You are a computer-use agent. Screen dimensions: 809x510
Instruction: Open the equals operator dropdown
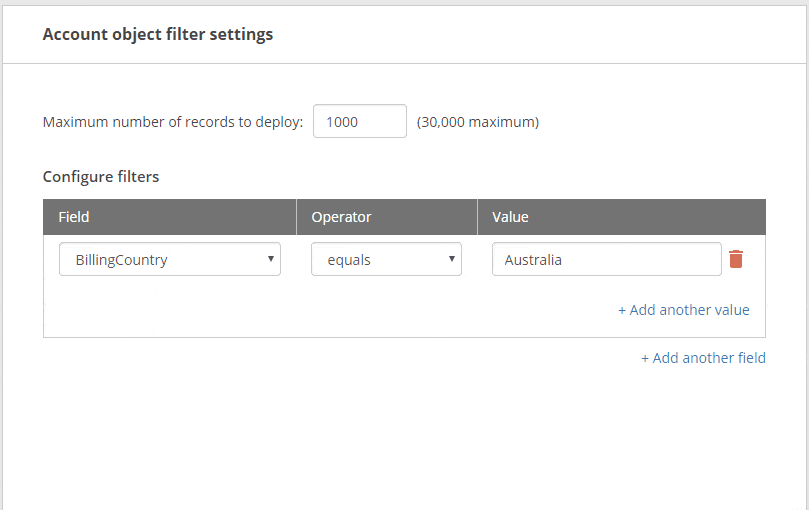pyautogui.click(x=385, y=259)
